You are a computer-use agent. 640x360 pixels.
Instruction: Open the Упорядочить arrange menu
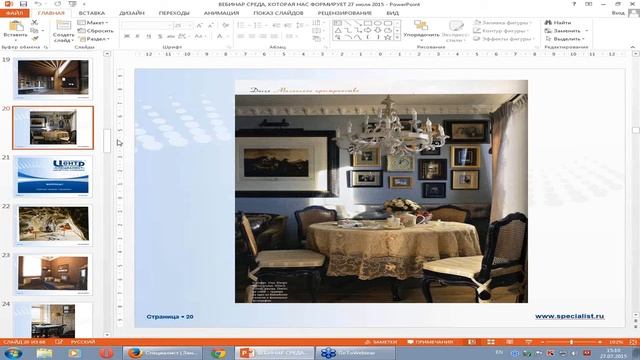(x=421, y=30)
